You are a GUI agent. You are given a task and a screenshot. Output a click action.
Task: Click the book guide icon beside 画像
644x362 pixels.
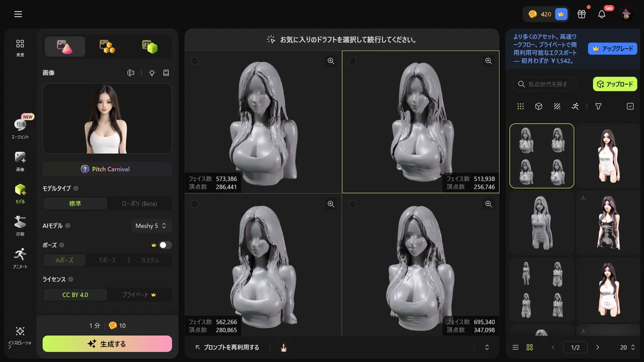[x=166, y=73]
